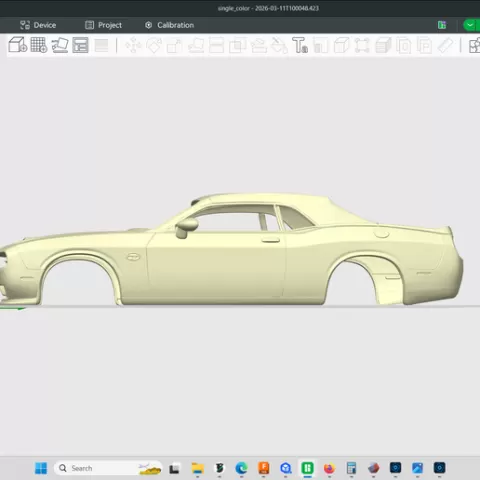Open the Assembly view icon at toolbar end
The width and height of the screenshot is (480, 480).
tap(474, 46)
